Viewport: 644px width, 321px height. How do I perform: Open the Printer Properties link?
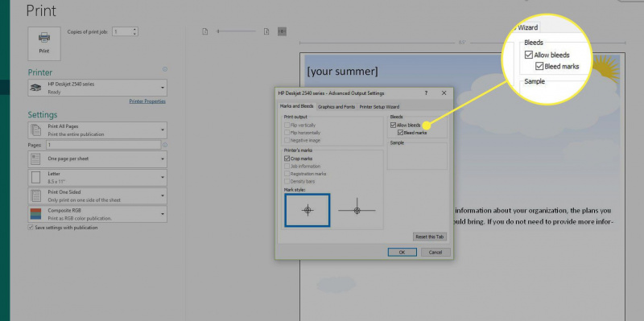[147, 101]
